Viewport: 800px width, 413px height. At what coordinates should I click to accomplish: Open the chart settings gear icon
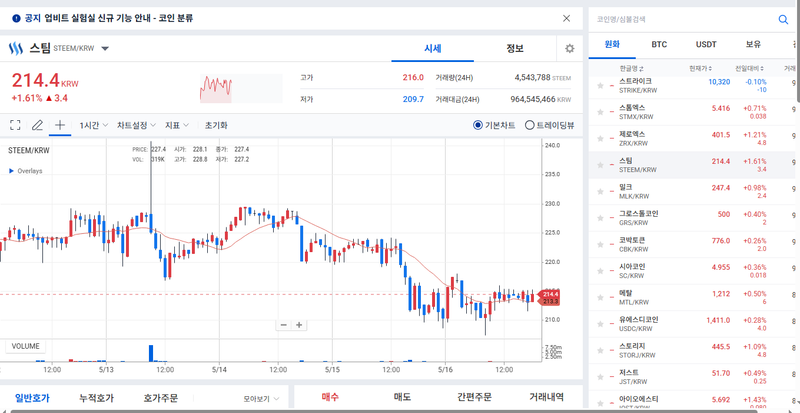569,48
